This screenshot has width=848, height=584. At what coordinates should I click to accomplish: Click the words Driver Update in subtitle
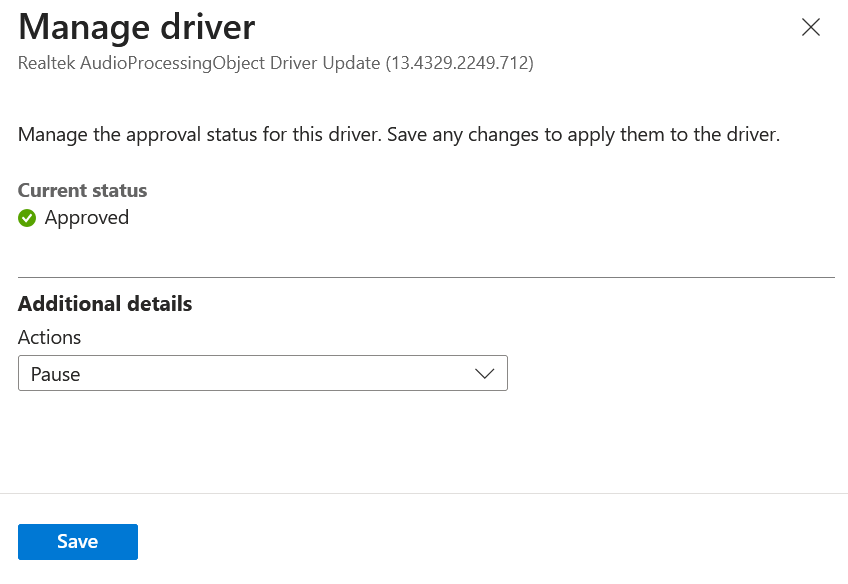pos(325,63)
